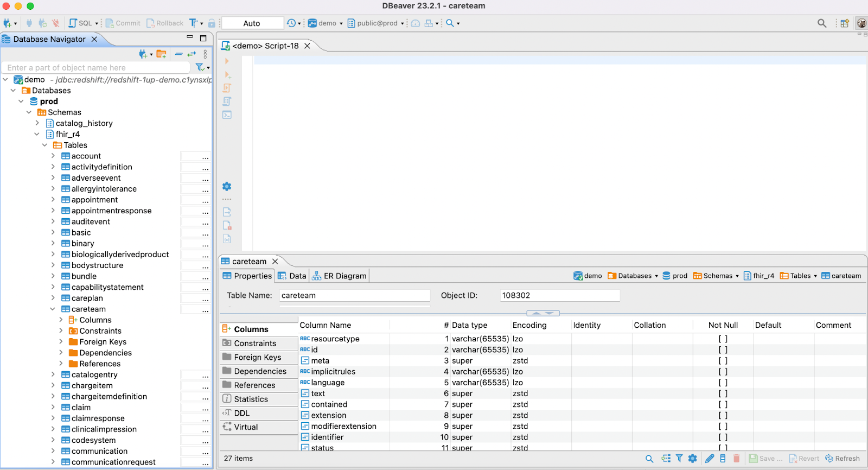Execute SQL in new tab icon
This screenshot has height=470, width=868.
(x=227, y=75)
